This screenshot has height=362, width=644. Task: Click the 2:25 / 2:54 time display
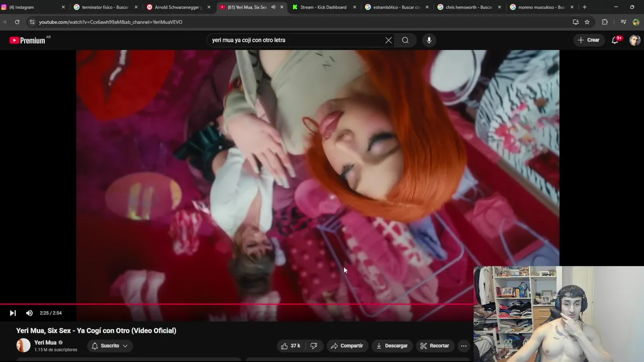click(51, 313)
